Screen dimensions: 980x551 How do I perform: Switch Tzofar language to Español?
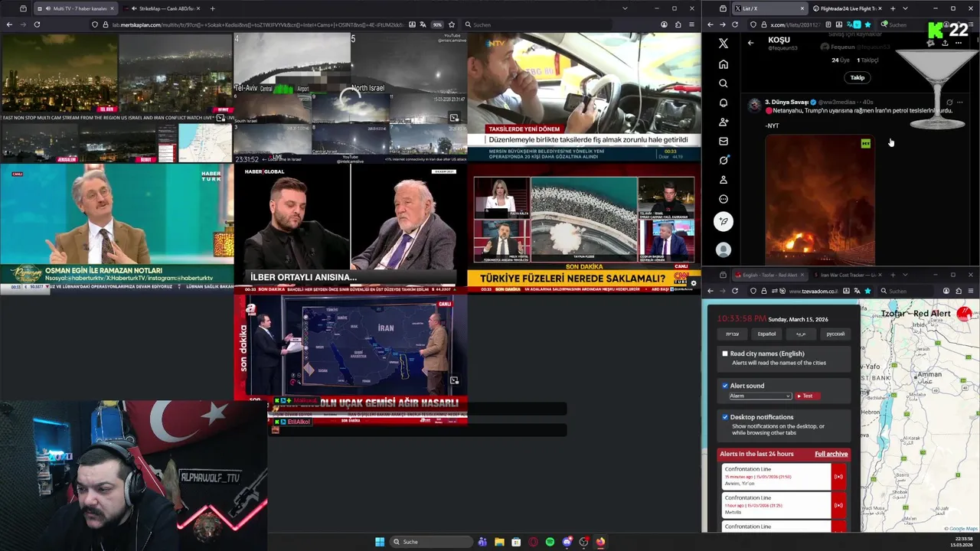[x=766, y=334]
